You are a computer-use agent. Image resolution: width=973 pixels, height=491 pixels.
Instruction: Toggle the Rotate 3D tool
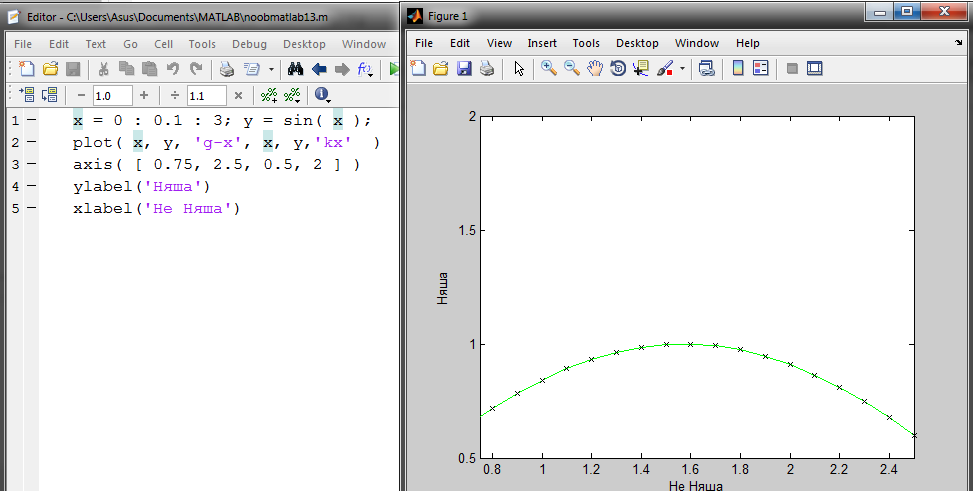coord(618,68)
